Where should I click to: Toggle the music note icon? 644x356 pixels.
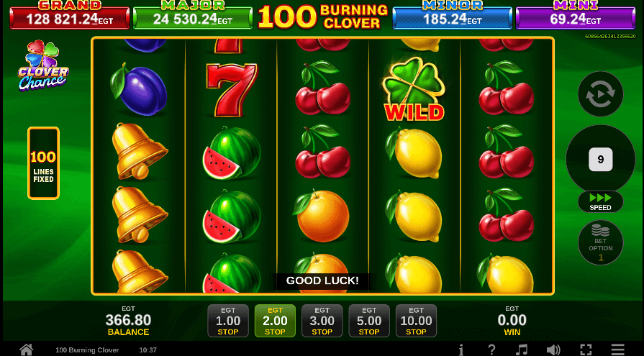(x=522, y=350)
